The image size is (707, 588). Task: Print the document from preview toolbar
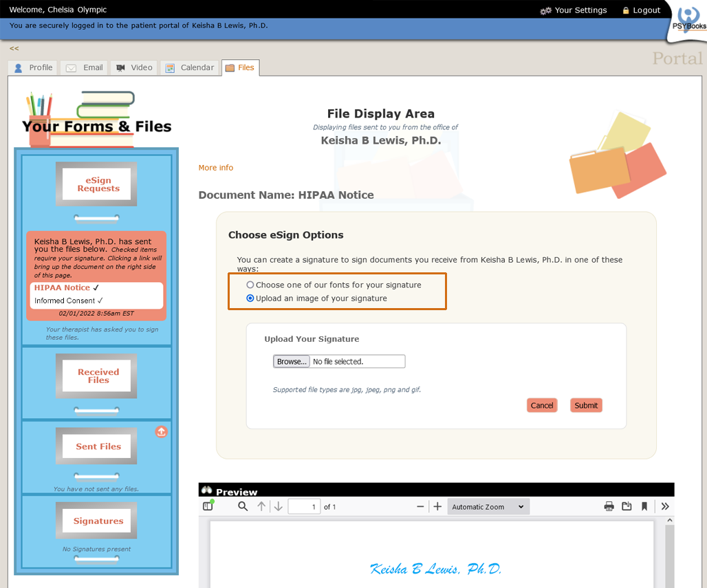click(609, 506)
